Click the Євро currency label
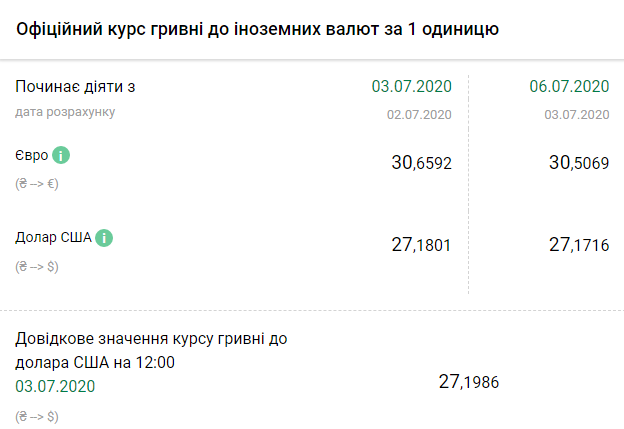The height and width of the screenshot is (429, 624). (x=31, y=156)
